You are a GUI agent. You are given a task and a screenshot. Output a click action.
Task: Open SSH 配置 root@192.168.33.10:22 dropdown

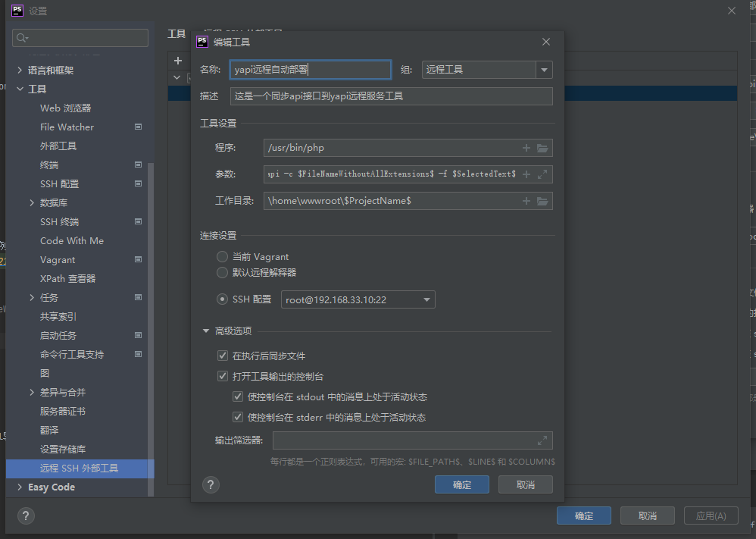click(358, 299)
